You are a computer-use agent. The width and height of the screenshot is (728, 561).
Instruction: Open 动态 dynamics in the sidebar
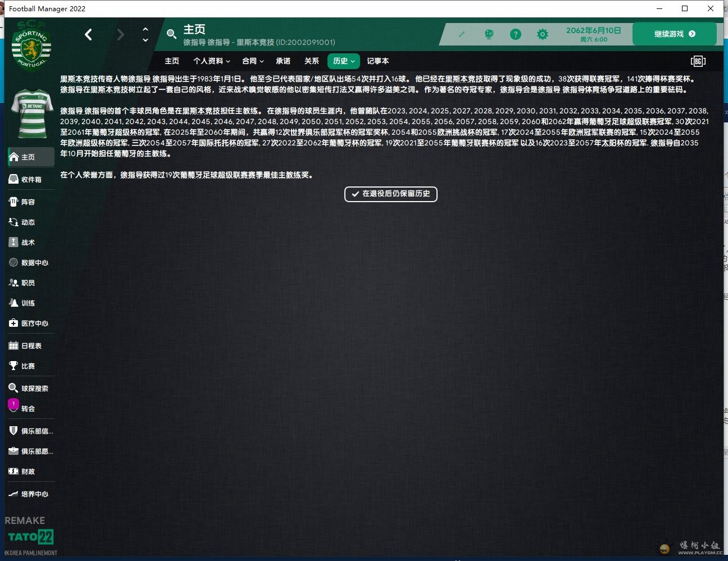click(x=31, y=222)
